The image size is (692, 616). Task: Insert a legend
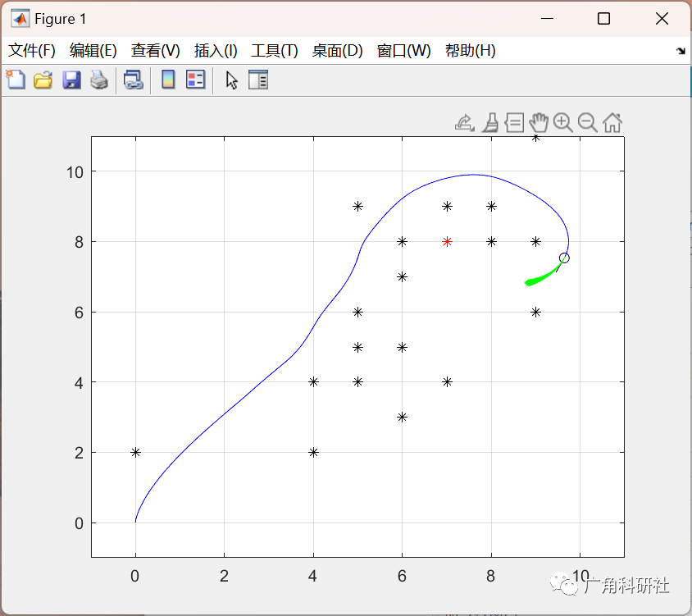click(195, 80)
